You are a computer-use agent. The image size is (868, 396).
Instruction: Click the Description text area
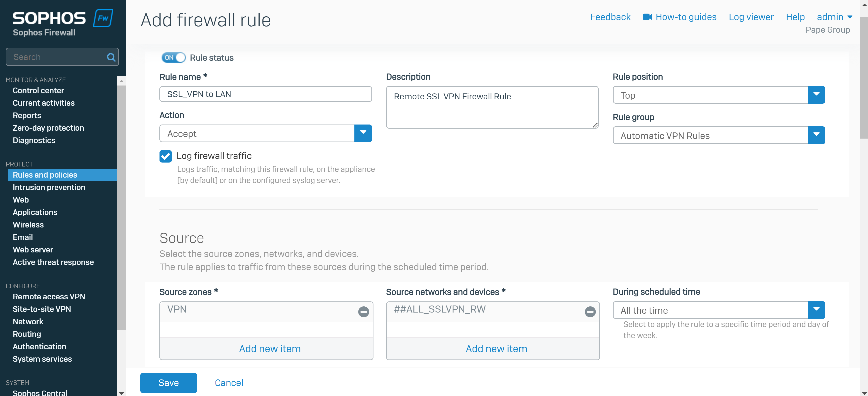pos(492,107)
